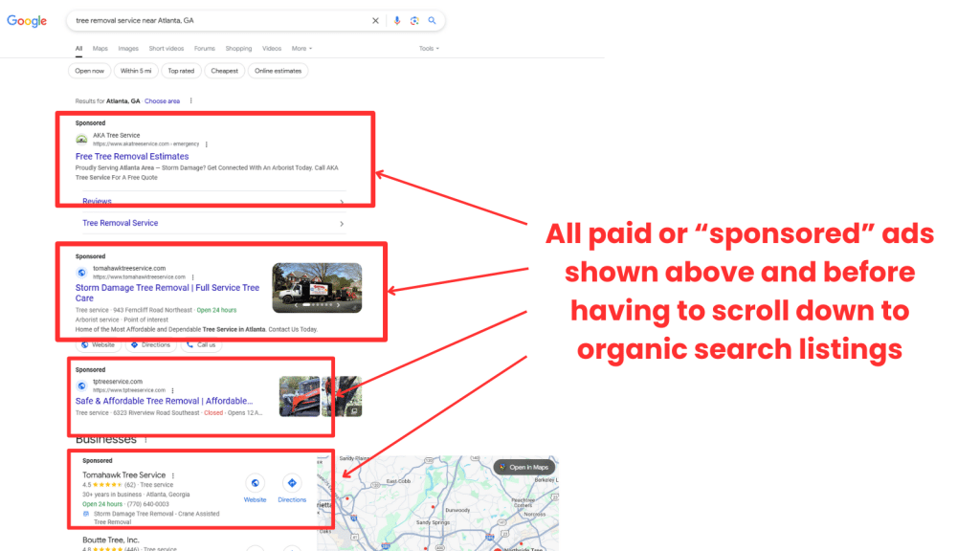Switch to the Images tab
This screenshot has width=980, height=551.
128,49
